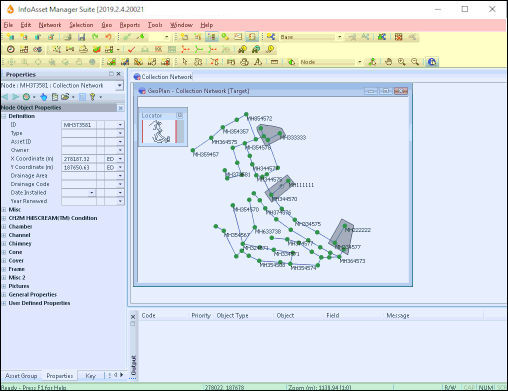Screen dimensions: 508x391
Task: Click node label MH222222 on map
Action: (358, 230)
